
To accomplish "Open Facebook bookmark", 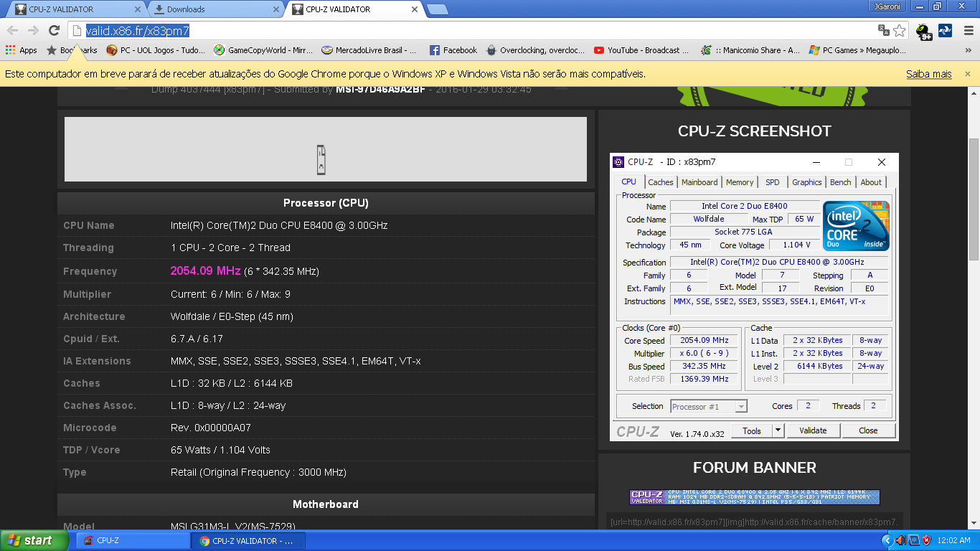I will pyautogui.click(x=453, y=50).
